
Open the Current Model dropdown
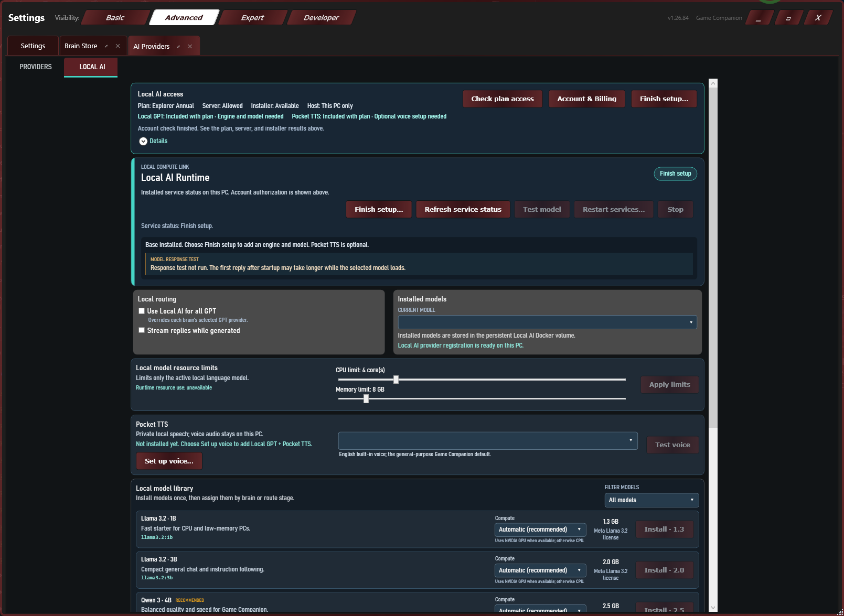[547, 322]
